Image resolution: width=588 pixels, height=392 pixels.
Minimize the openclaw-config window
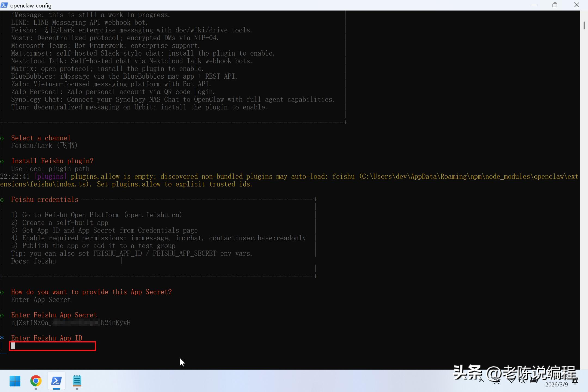pyautogui.click(x=533, y=5)
